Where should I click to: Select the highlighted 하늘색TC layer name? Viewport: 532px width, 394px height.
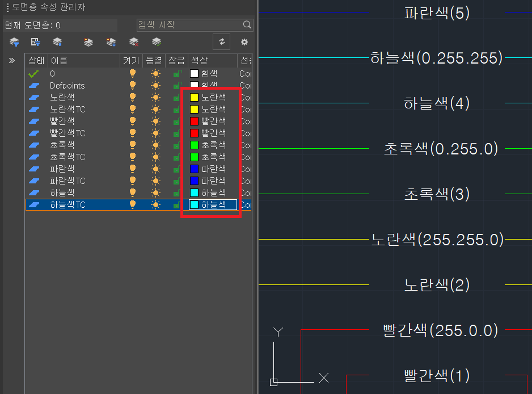67,204
